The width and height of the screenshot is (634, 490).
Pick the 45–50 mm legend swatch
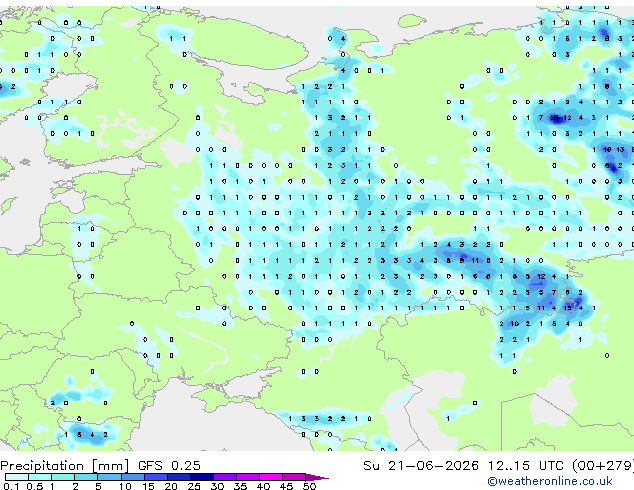(x=294, y=477)
